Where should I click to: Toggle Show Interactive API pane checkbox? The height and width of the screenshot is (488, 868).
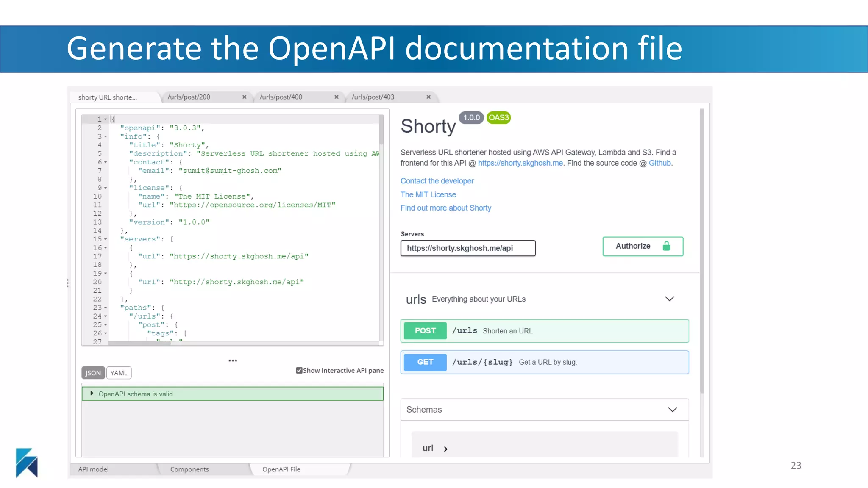[x=299, y=370]
